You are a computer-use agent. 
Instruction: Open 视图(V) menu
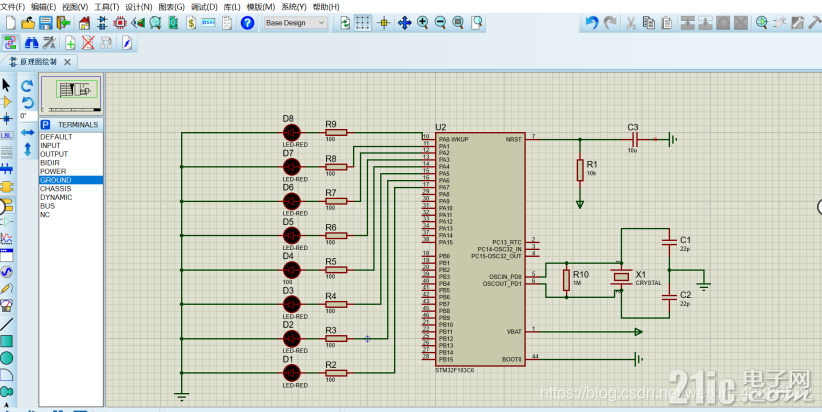coord(75,7)
